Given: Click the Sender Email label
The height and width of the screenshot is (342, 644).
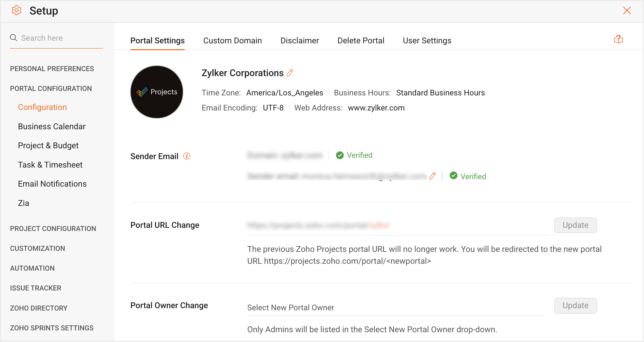Looking at the screenshot, I should tap(154, 156).
